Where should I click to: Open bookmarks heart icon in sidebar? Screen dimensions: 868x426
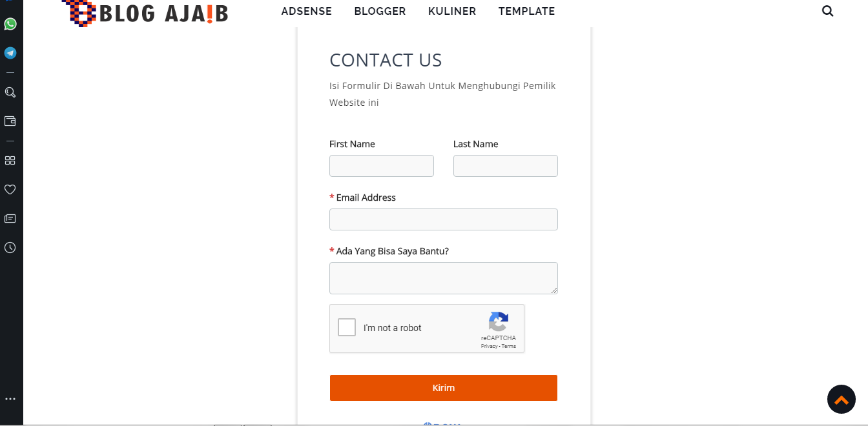pos(10,189)
